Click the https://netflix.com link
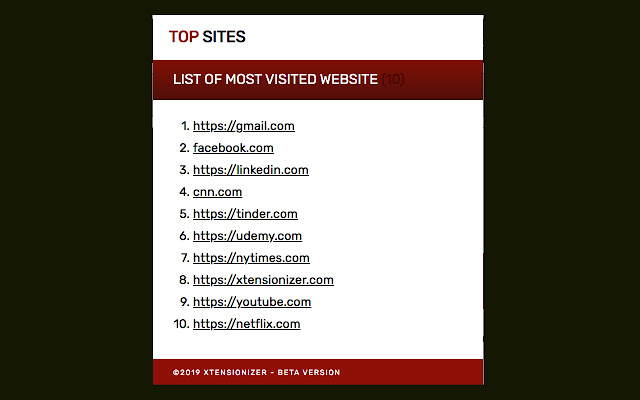The width and height of the screenshot is (640, 400). tap(247, 324)
